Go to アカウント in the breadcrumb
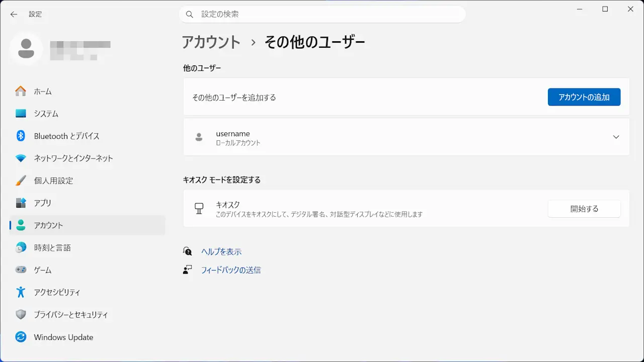The width and height of the screenshot is (644, 362). point(211,42)
